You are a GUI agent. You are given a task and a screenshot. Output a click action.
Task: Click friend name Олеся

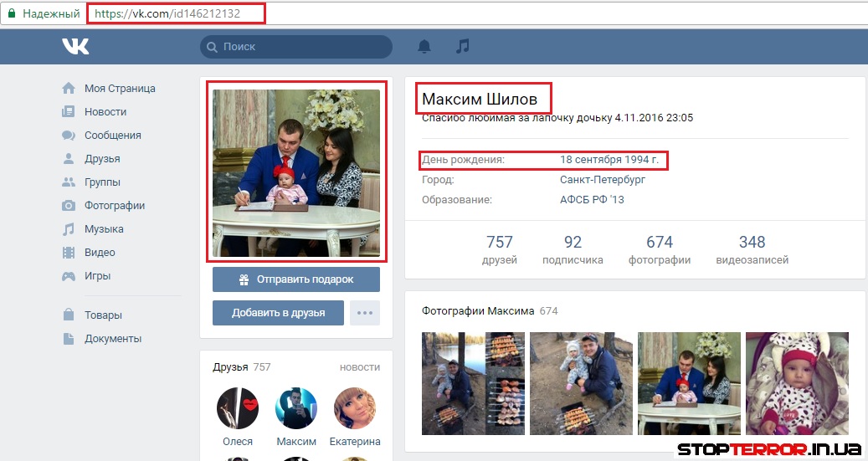[x=238, y=442]
